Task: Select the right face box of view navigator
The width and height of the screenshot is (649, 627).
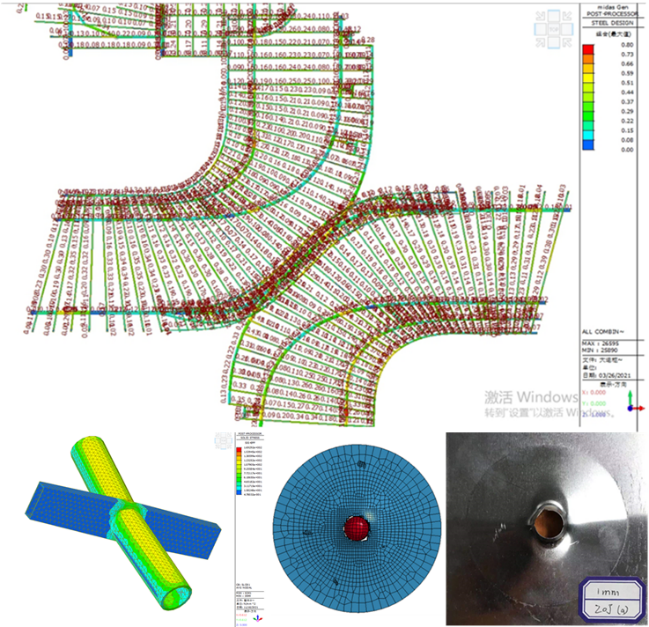Action: click(x=566, y=31)
